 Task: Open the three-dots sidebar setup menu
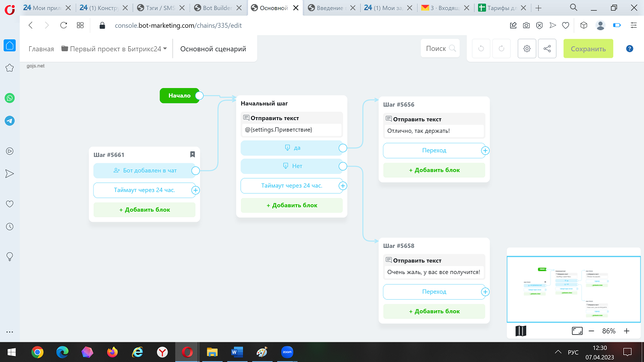pos(10,332)
